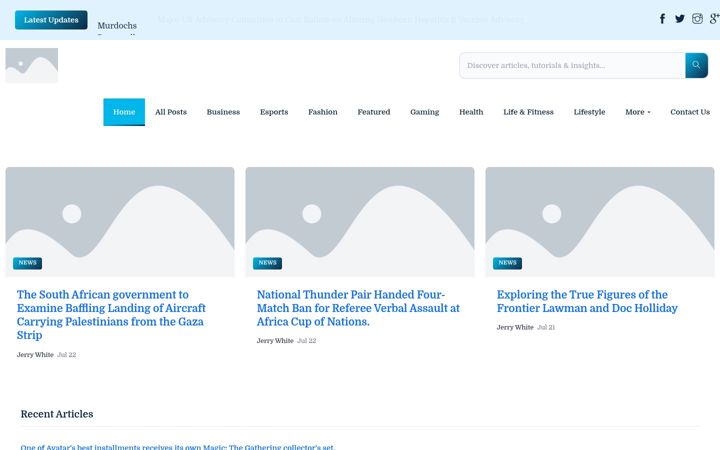Open the Lifestyle category
Screen dimensions: 720x450
590,112
